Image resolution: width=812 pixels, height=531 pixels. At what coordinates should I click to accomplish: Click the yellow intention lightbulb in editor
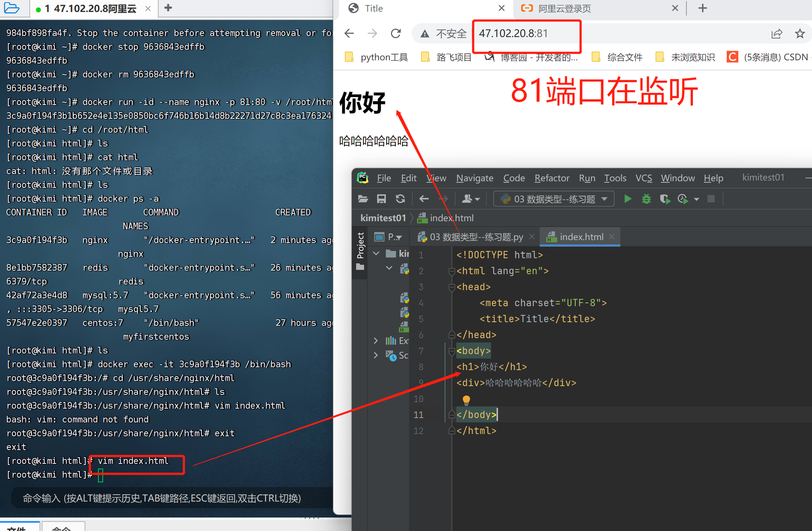click(x=466, y=400)
